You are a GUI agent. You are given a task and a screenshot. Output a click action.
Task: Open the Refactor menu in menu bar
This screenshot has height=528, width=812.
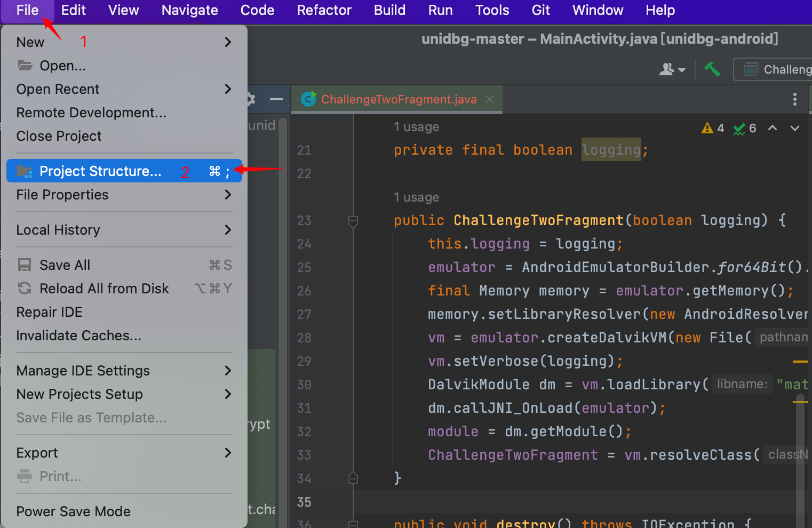tap(324, 10)
